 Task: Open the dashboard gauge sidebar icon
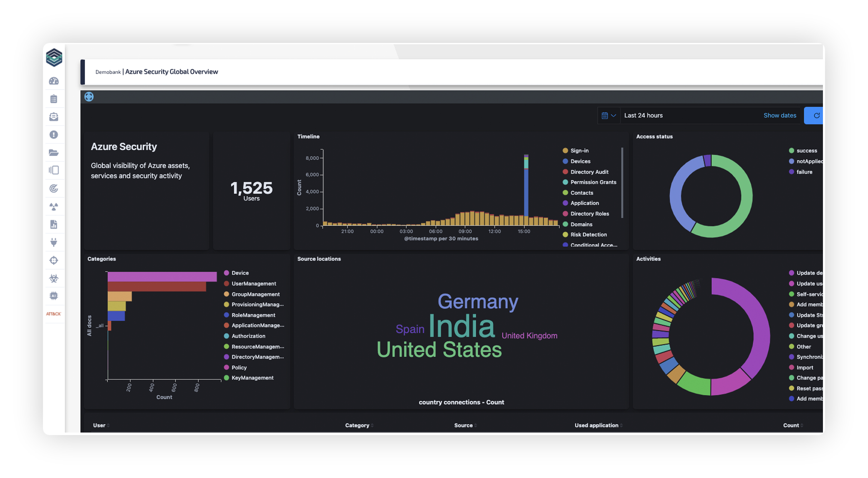point(54,81)
